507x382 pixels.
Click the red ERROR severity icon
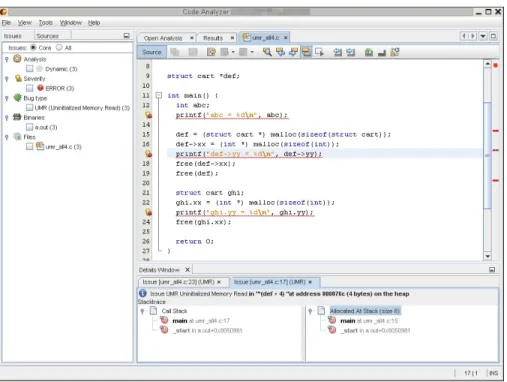(x=40, y=88)
